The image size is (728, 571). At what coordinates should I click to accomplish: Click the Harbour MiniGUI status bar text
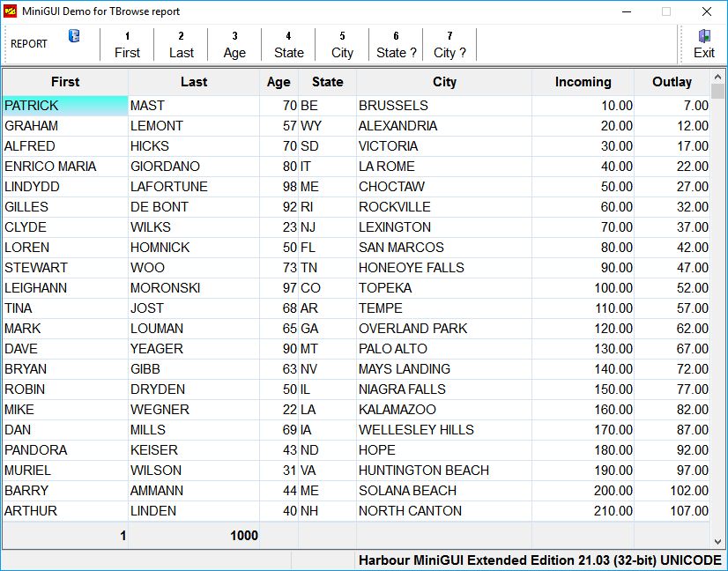(x=540, y=560)
